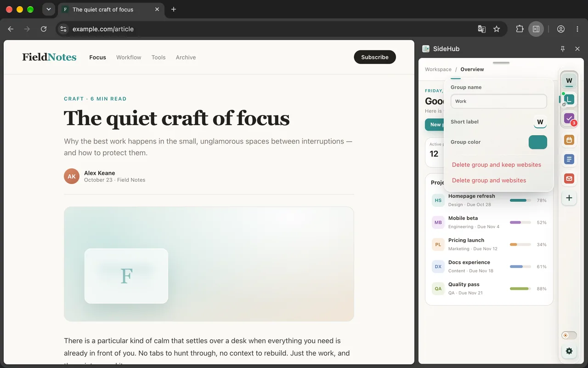Click the drag handle at the top of the SideHub panel
Viewport: 588px width, 368px height.
(x=501, y=63)
